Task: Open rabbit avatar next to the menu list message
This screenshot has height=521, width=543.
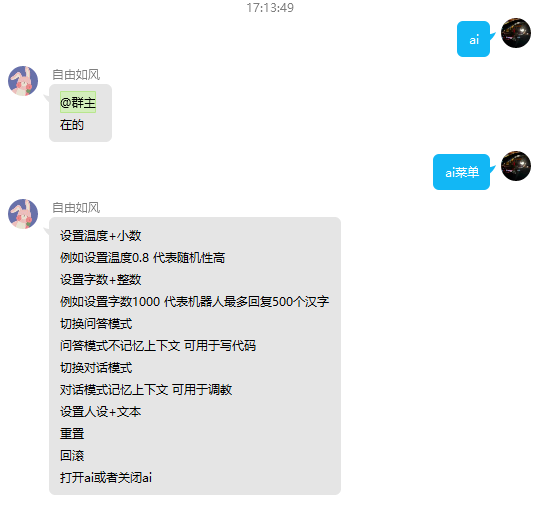Action: click(x=23, y=214)
